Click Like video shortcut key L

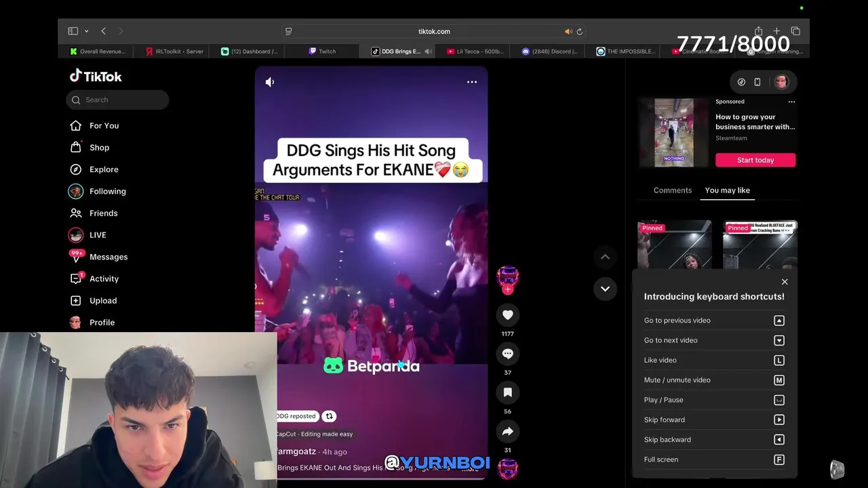click(779, 361)
